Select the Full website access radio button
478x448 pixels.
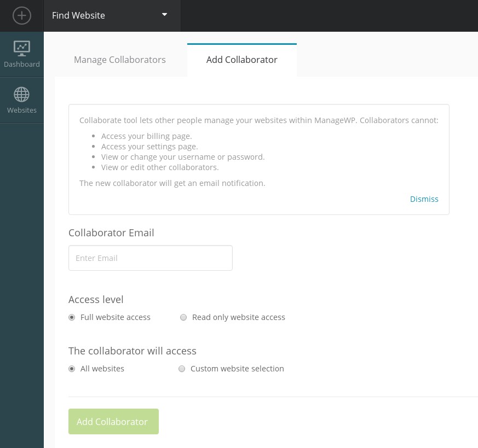pos(72,317)
